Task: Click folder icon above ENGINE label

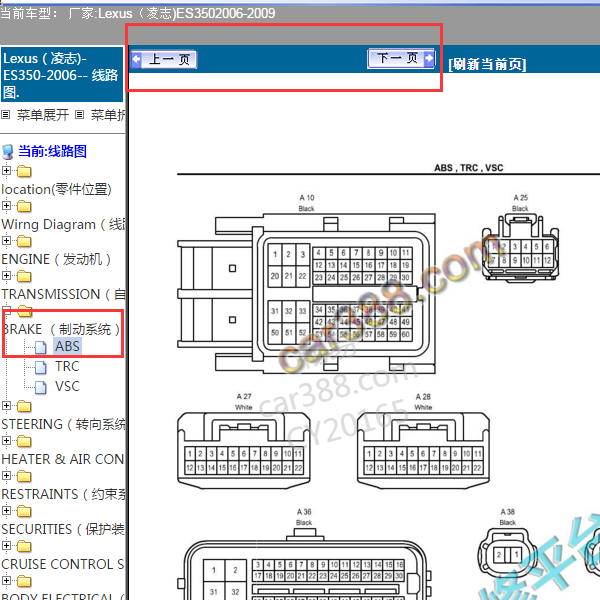Action: pyautogui.click(x=24, y=241)
